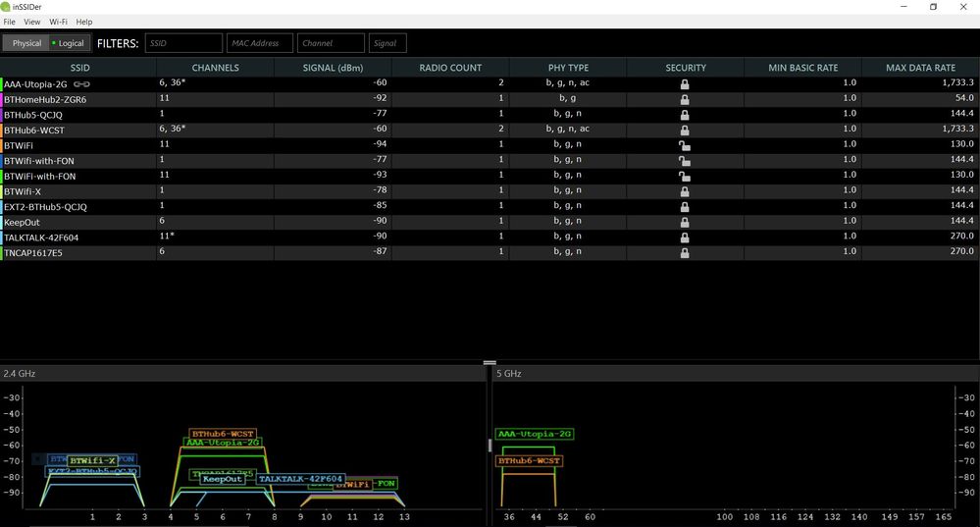Focus the Channel filter field
Viewport: 980px width, 527px height.
[x=331, y=43]
